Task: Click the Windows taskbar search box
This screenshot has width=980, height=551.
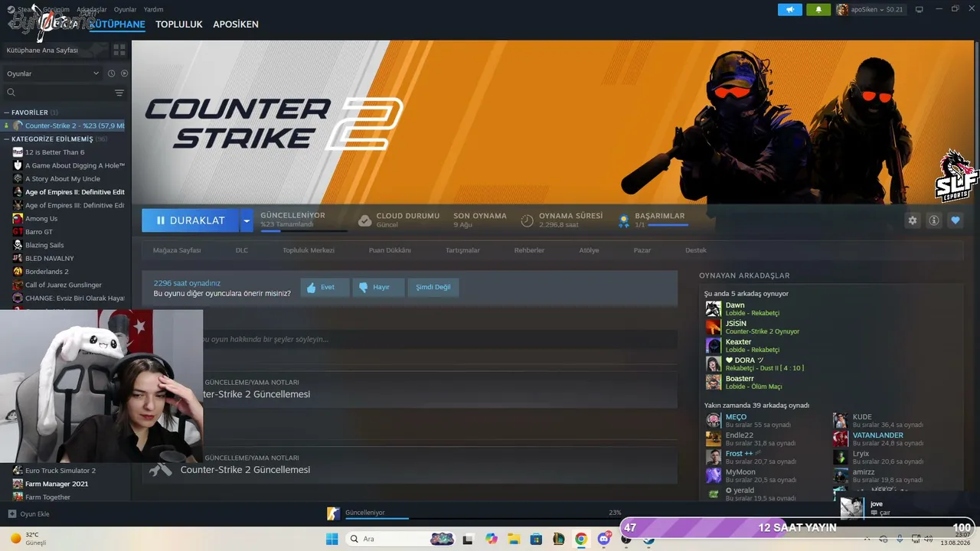Action: [x=400, y=539]
